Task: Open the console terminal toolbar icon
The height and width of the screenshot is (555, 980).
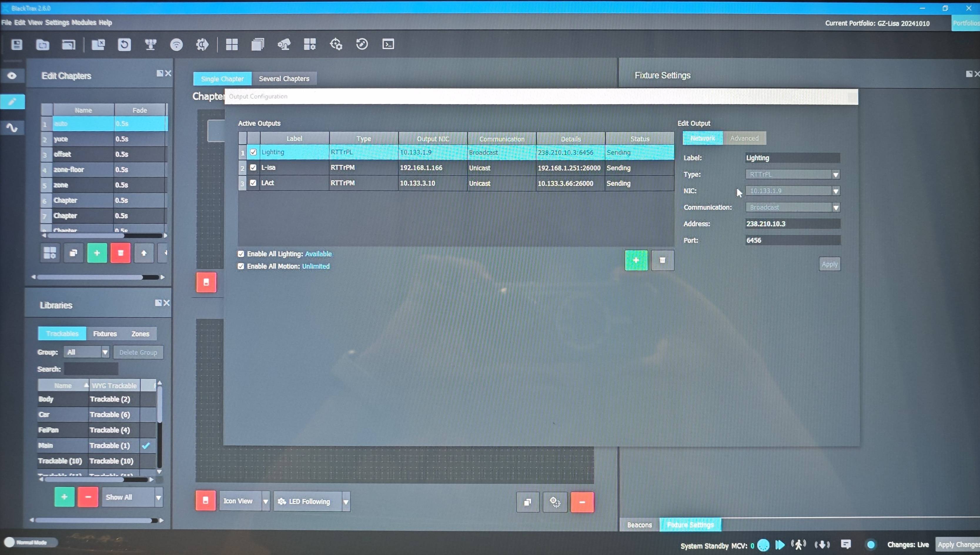Action: (x=388, y=45)
